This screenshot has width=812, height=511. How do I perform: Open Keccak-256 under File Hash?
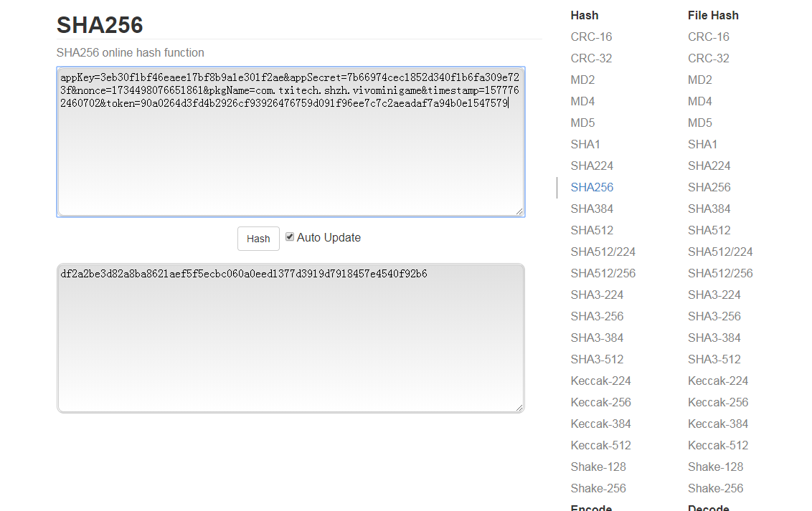(x=718, y=402)
